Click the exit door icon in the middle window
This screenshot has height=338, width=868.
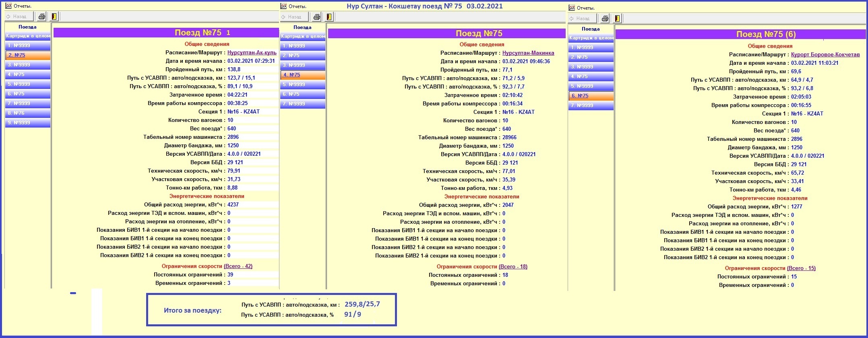click(329, 17)
